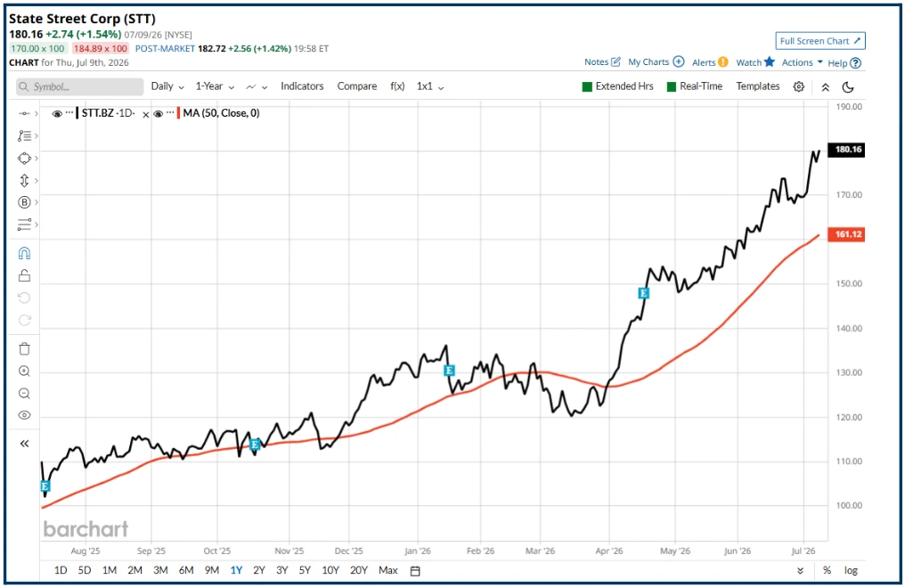
Task: Open the Templates menu
Action: [x=758, y=86]
